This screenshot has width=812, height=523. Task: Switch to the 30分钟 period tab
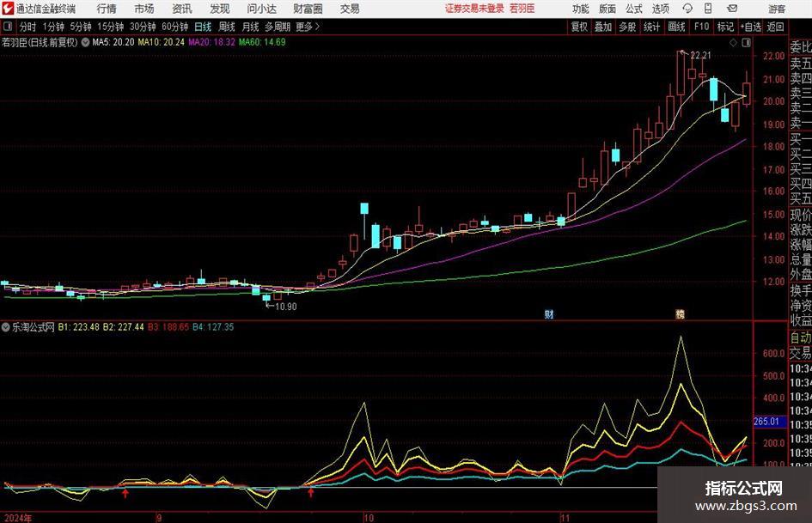[x=143, y=27]
